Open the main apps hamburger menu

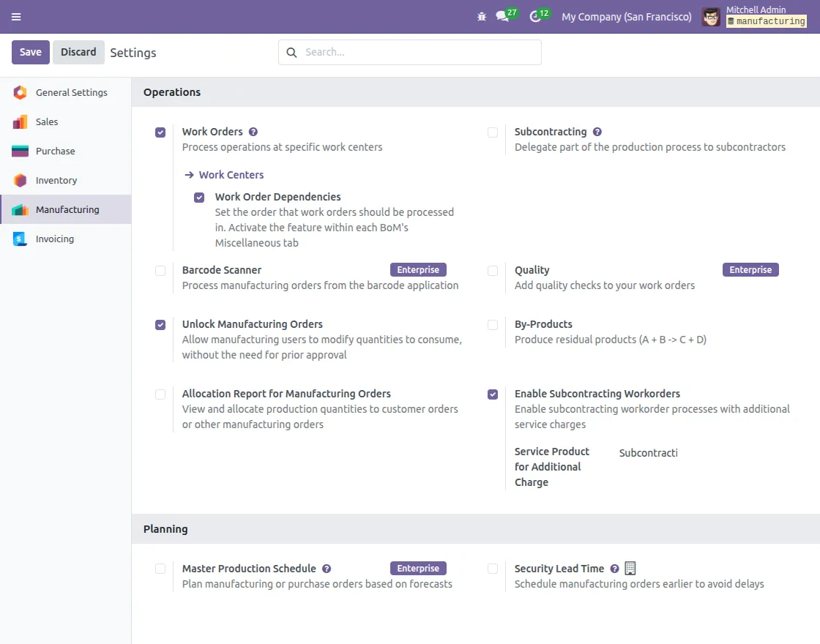pos(16,16)
